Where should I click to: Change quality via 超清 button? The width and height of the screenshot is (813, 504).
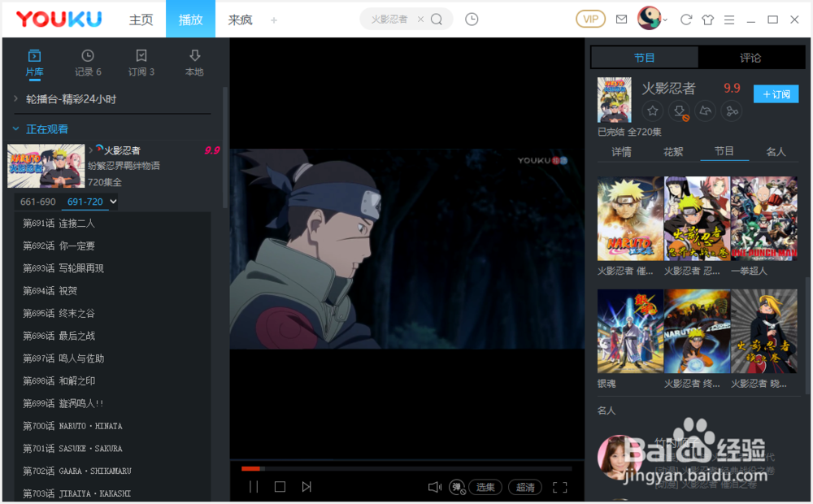[x=525, y=487]
